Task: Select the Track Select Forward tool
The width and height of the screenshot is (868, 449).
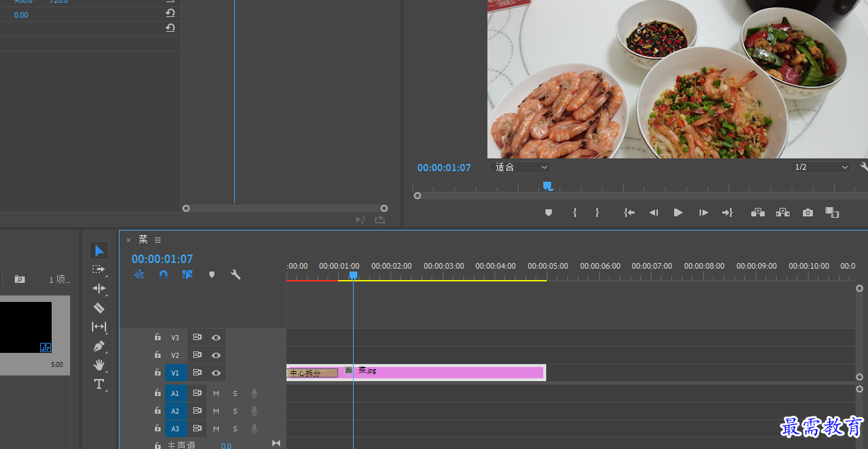Action: [x=99, y=269]
